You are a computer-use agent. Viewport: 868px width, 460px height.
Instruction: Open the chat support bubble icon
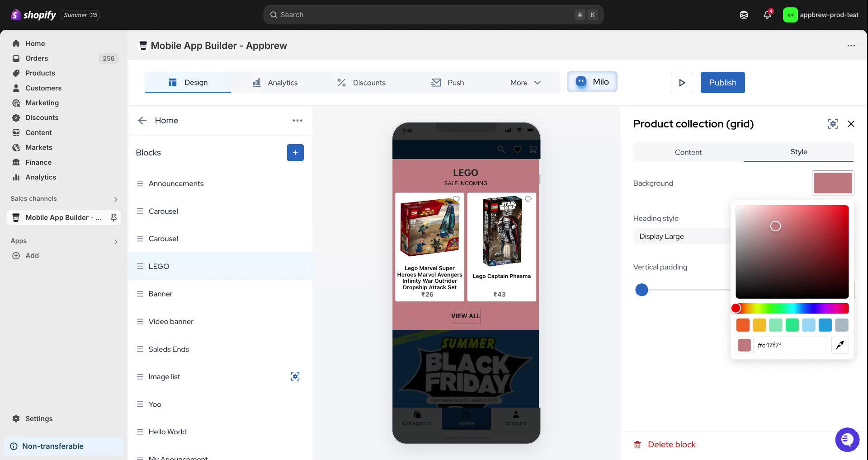pyautogui.click(x=847, y=439)
